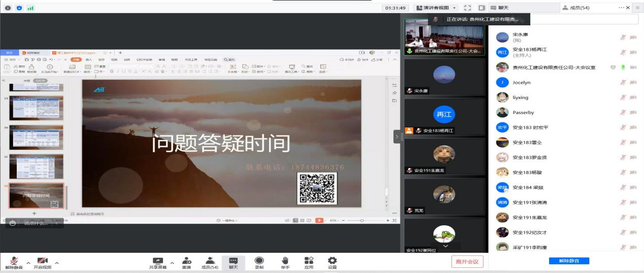Viewport: 644px width, 273px height.
Task: Click the meeting info icon at top-left
Action: click(x=8, y=8)
